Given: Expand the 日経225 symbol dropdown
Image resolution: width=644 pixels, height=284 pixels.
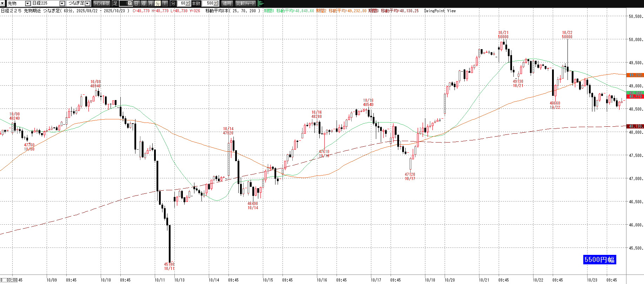Looking at the screenshot, I should [62, 3].
